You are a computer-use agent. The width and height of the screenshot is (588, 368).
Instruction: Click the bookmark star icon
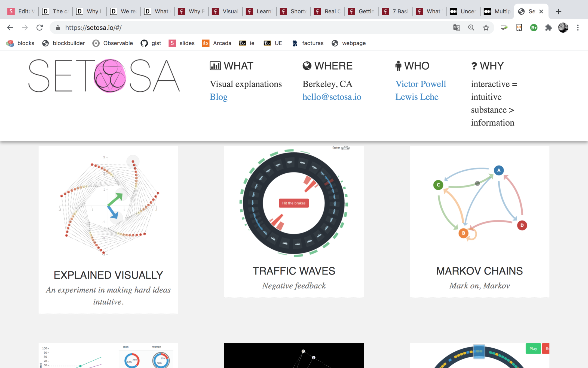tap(486, 28)
